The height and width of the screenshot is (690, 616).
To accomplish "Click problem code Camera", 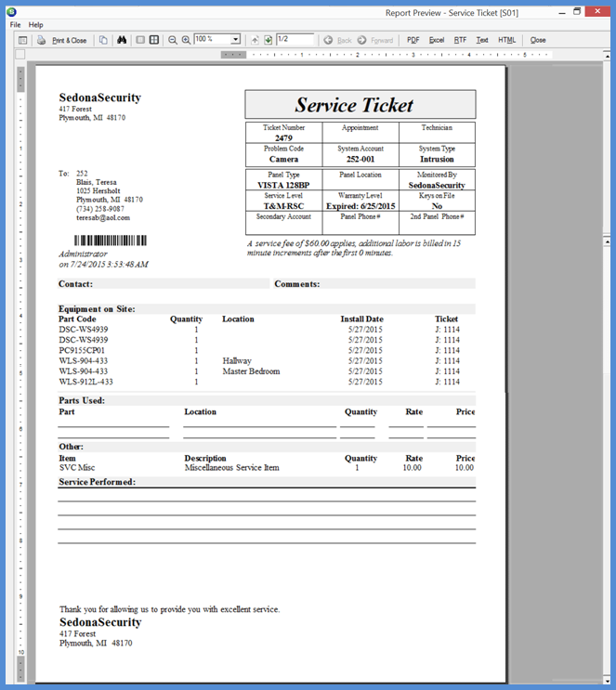I will pos(283,159).
